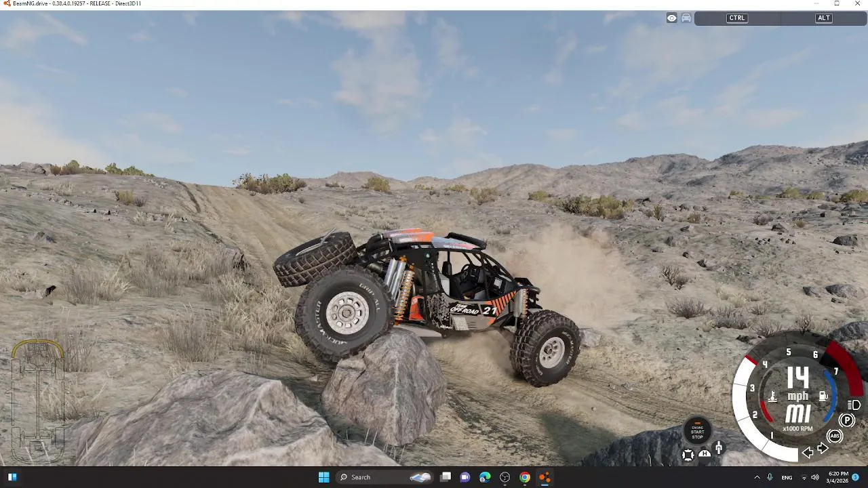Open Task View on the taskbar
Image resolution: width=868 pixels, height=488 pixels.
coord(446,477)
